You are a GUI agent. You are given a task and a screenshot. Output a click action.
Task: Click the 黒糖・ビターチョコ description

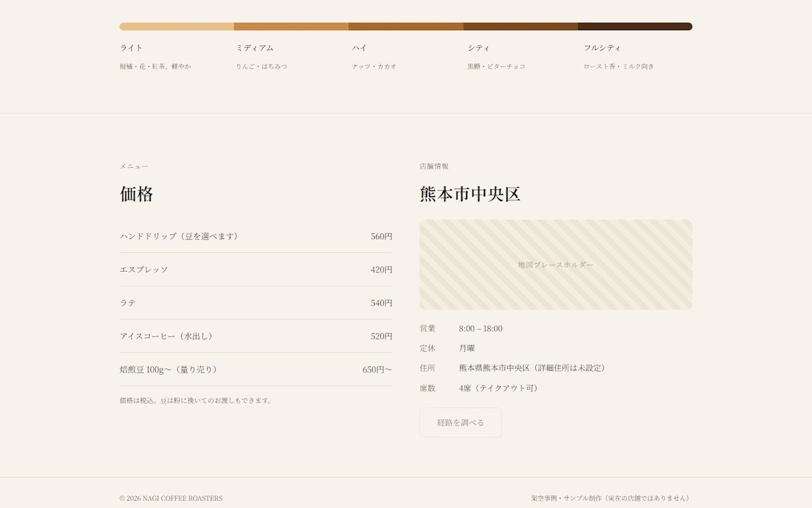[x=497, y=67]
